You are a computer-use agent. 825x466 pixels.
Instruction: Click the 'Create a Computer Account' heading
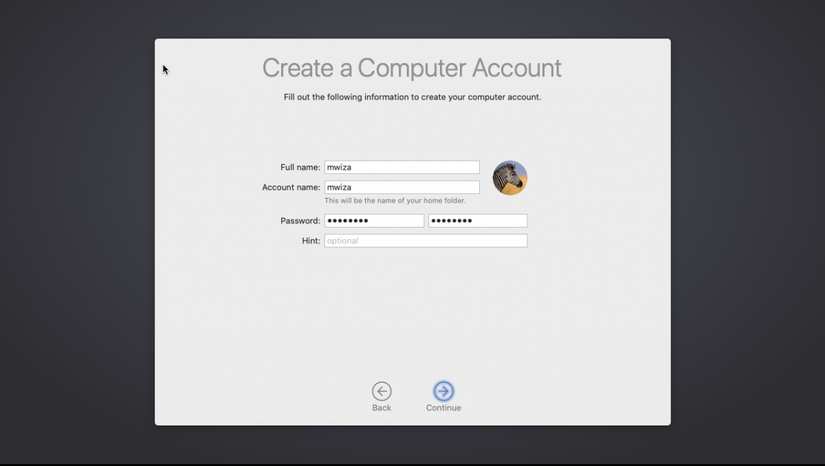412,68
